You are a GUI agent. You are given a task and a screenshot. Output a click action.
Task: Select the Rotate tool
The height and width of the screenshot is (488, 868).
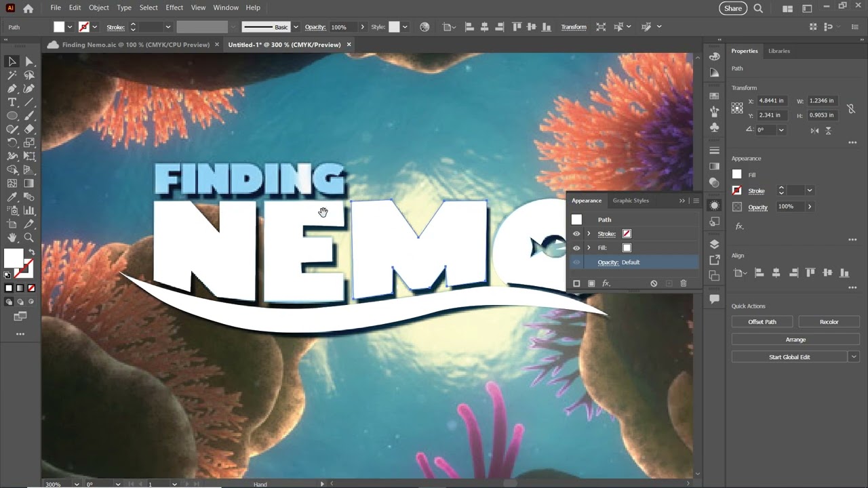pyautogui.click(x=12, y=143)
